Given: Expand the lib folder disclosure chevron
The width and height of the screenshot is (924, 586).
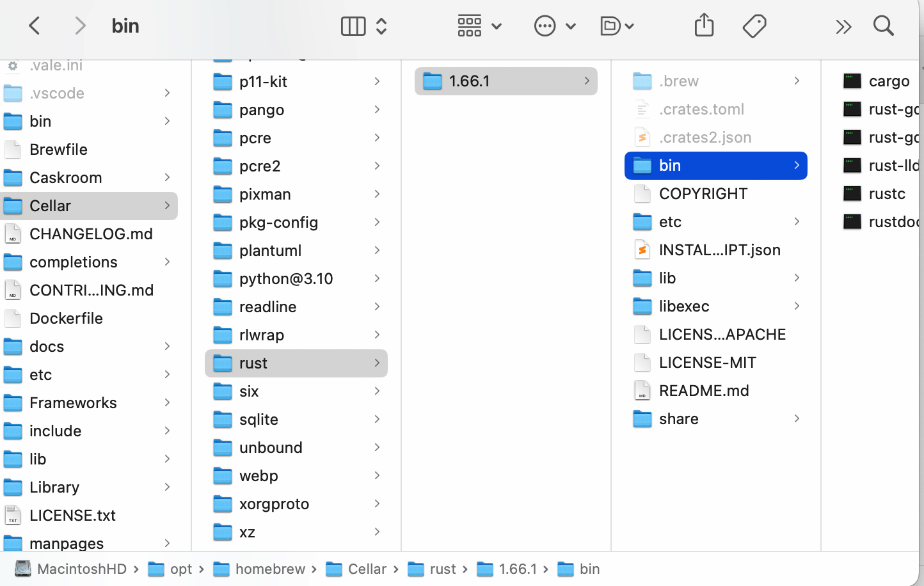Looking at the screenshot, I should pos(797,278).
